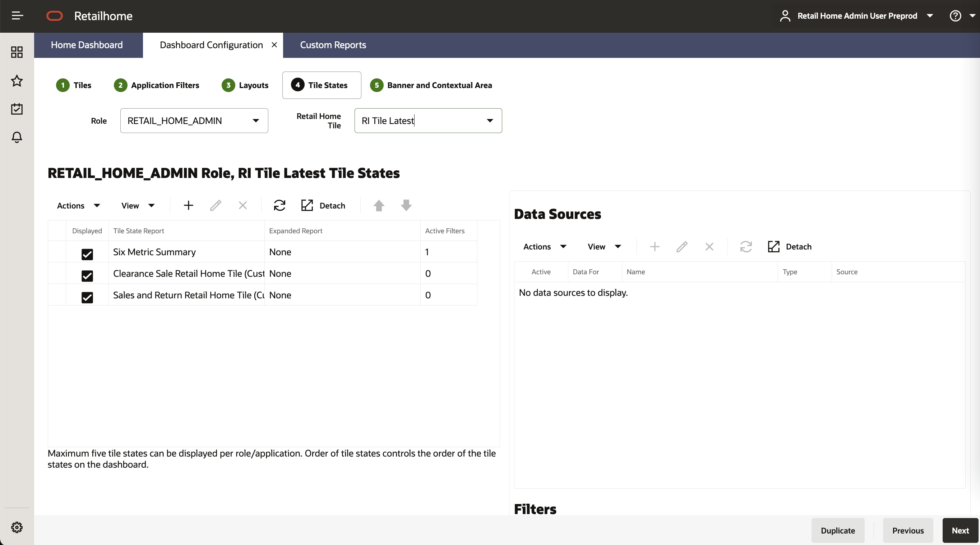This screenshot has width=980, height=545.
Task: Click the Data Sources Active column header
Action: click(x=541, y=272)
